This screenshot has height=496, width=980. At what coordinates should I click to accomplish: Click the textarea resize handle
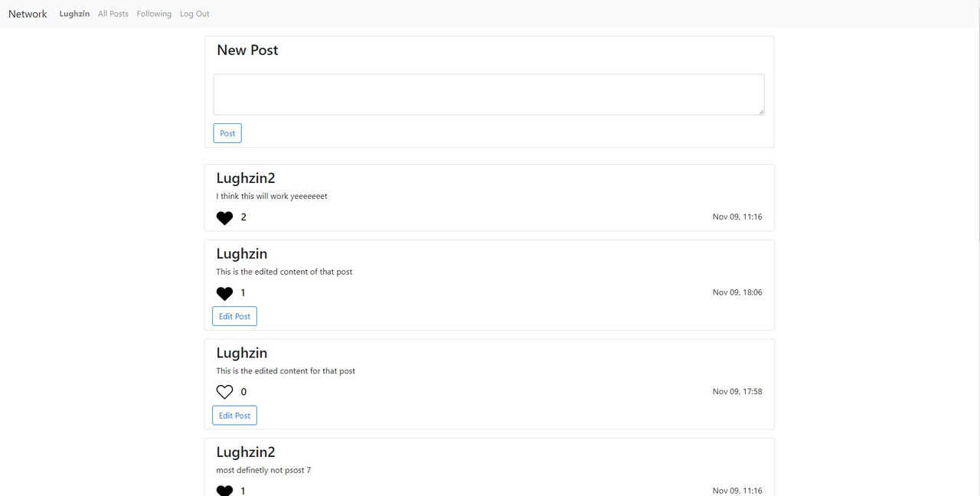761,113
